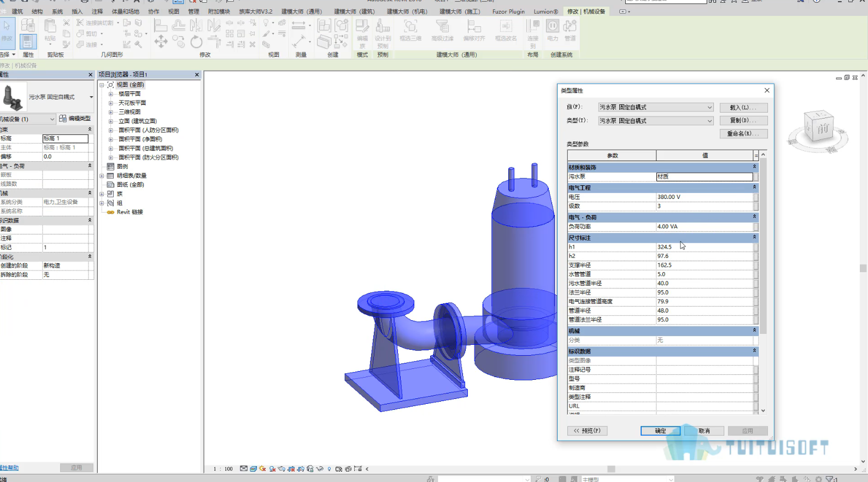Open the Fuzor Plugin tab
Image resolution: width=868 pixels, height=482 pixels.
(x=508, y=11)
